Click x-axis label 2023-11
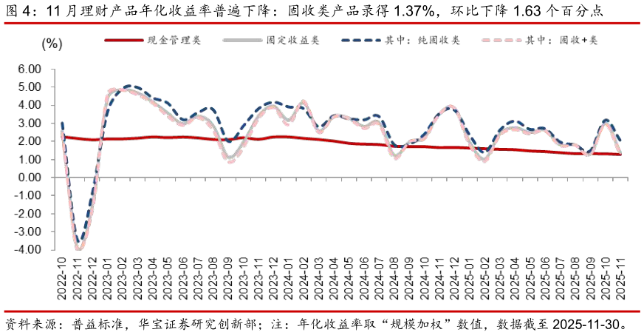 258,279
